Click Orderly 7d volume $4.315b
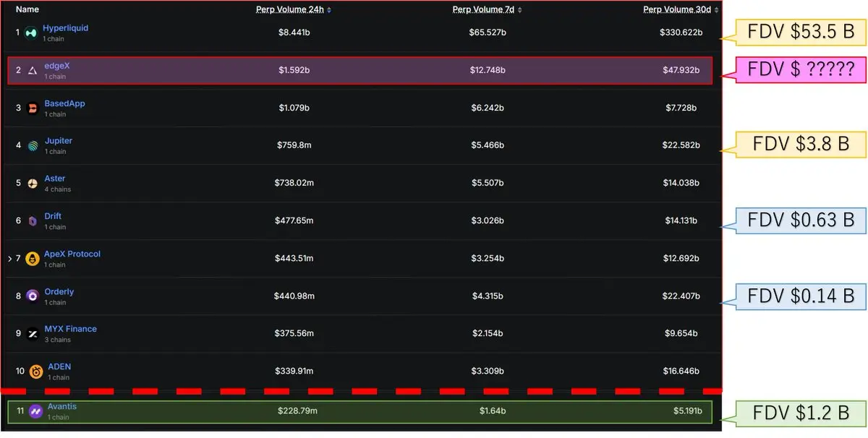Image resolution: width=868 pixels, height=438 pixels. tap(488, 296)
